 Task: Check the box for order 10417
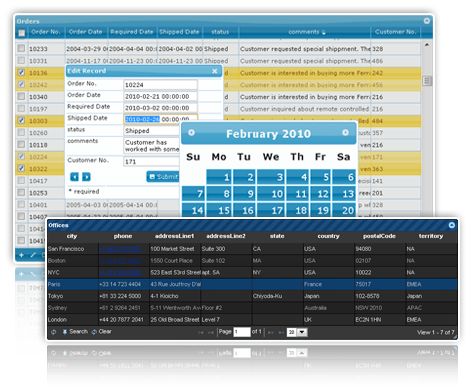[x=21, y=180]
